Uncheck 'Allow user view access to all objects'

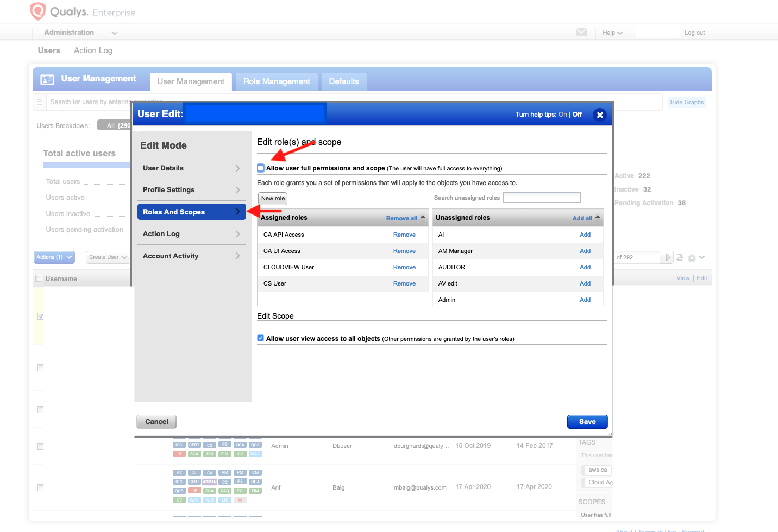pos(260,338)
